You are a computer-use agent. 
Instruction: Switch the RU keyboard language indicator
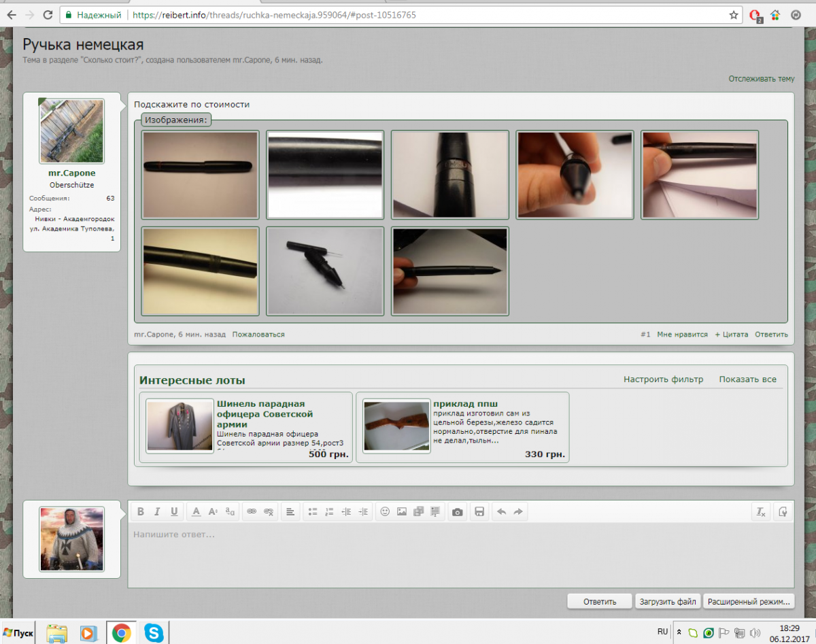662,632
